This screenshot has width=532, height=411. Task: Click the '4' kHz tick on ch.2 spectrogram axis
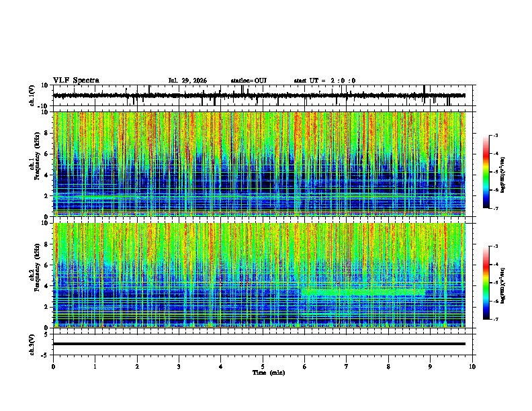(46, 286)
